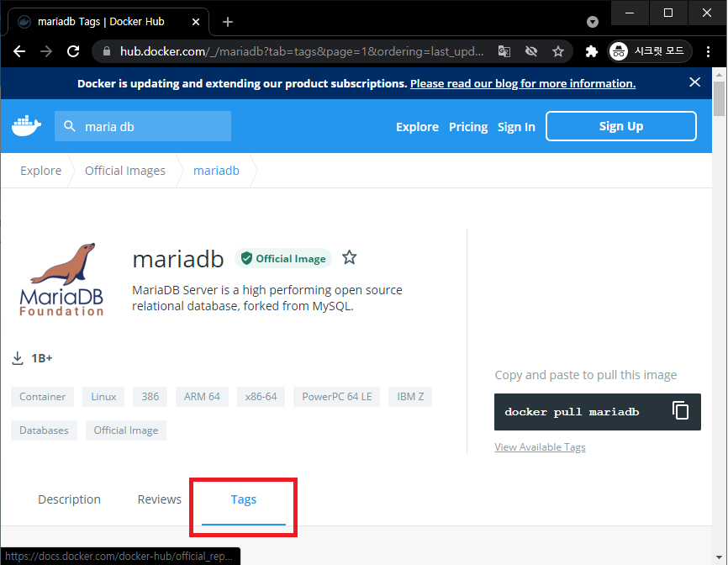Bookmark this page with the star

point(558,51)
